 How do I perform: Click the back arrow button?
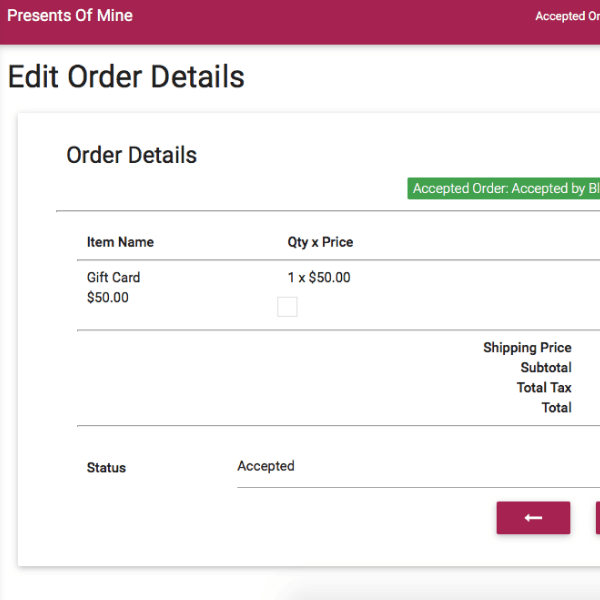(x=533, y=518)
